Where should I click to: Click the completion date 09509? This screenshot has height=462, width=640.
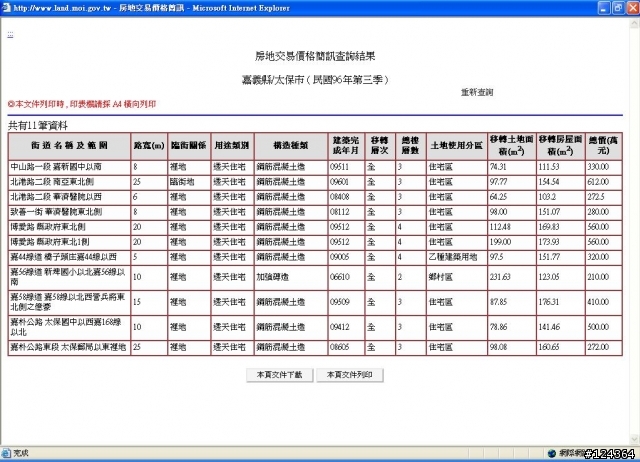pos(340,302)
